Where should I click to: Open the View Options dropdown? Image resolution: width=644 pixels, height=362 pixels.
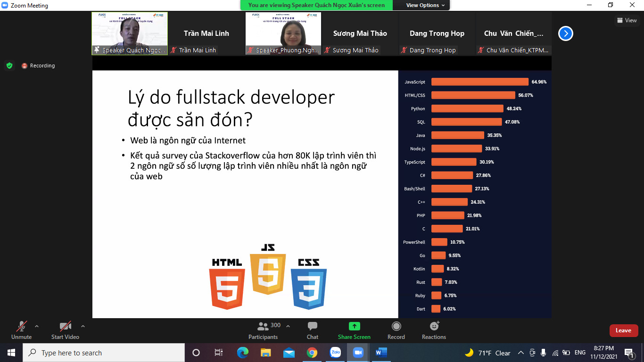(425, 5)
